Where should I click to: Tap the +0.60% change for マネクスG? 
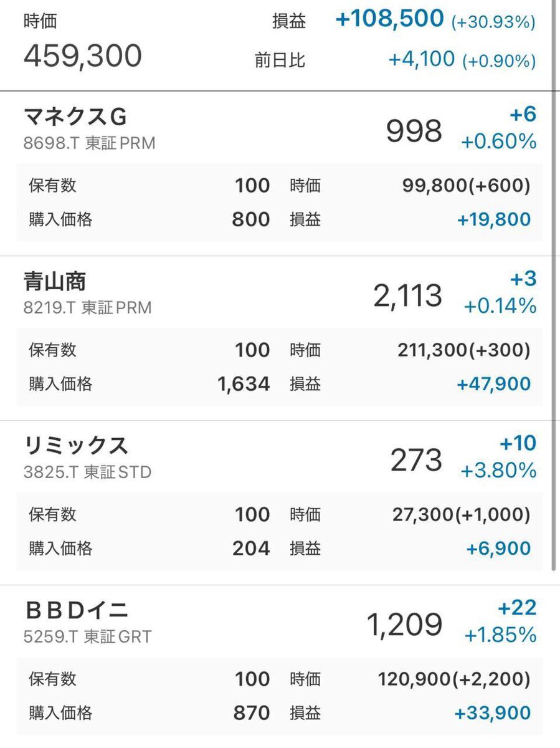[499, 141]
